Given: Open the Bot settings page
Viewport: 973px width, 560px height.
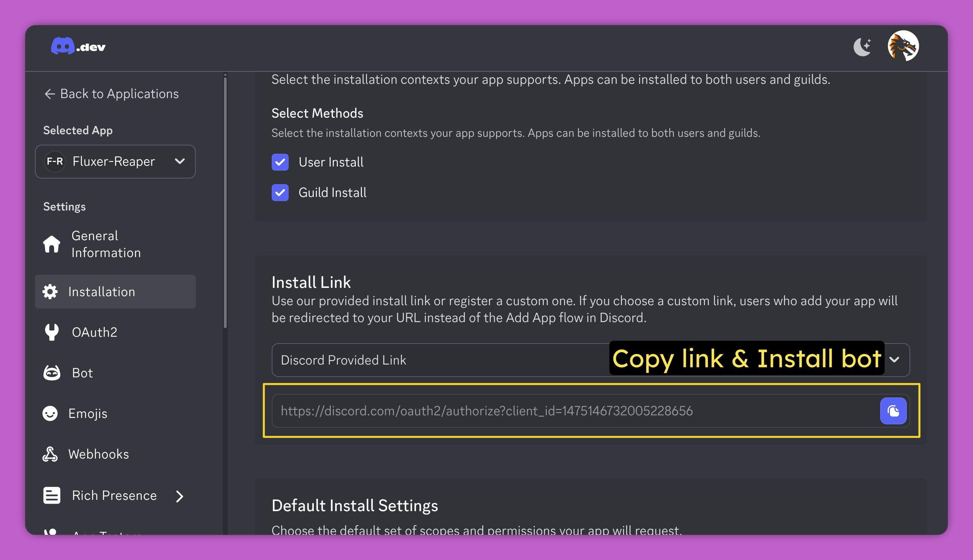Looking at the screenshot, I should 115,373.
